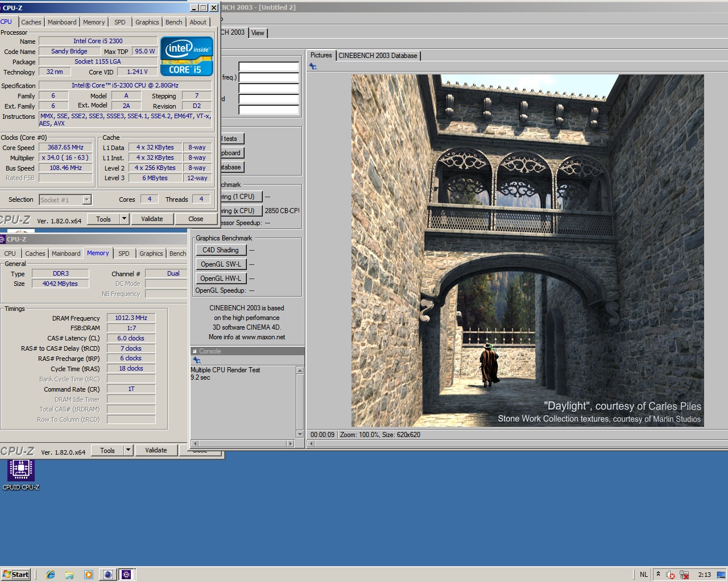Select Caches tab in lower CPU-Z window
728x582 pixels.
coord(35,253)
